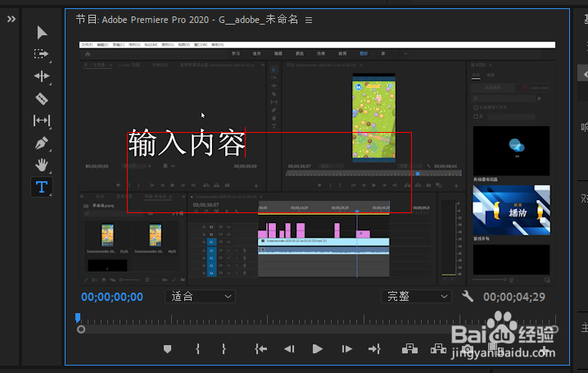Open the Program monitor panel menu
This screenshot has width=588, height=373.
coord(309,20)
